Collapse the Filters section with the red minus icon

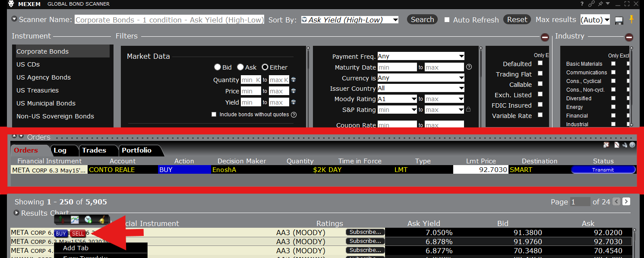coord(545,37)
